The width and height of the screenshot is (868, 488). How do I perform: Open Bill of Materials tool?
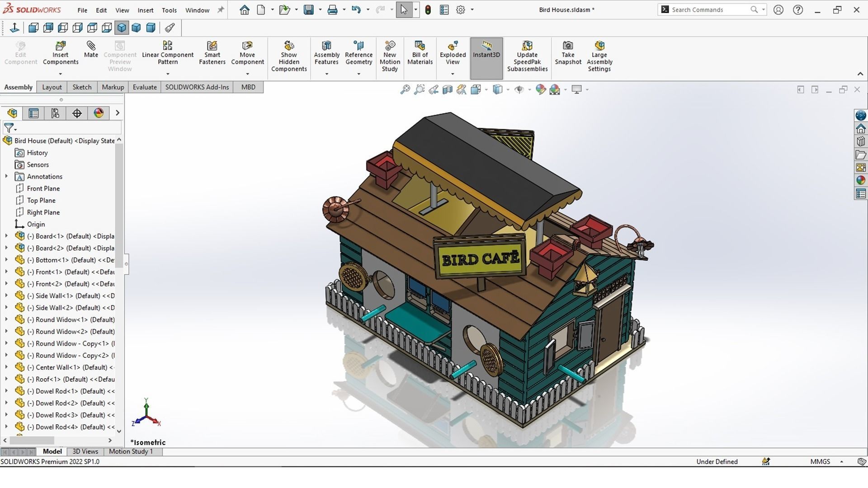click(x=420, y=53)
